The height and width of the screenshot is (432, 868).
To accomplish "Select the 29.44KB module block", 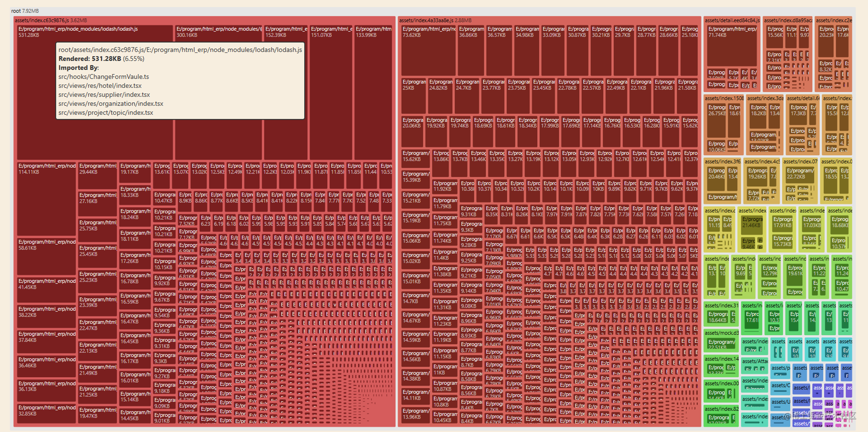I will pyautogui.click(x=98, y=176).
